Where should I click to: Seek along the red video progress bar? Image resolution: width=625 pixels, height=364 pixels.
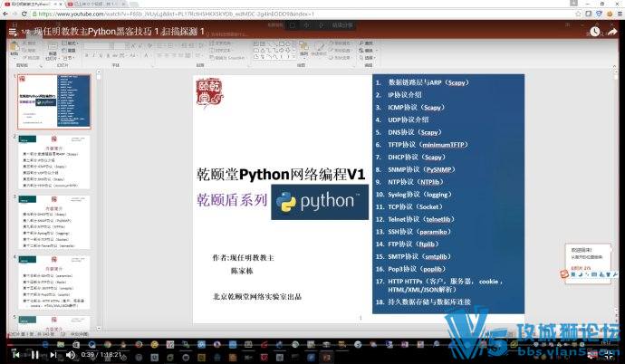tap(312, 345)
